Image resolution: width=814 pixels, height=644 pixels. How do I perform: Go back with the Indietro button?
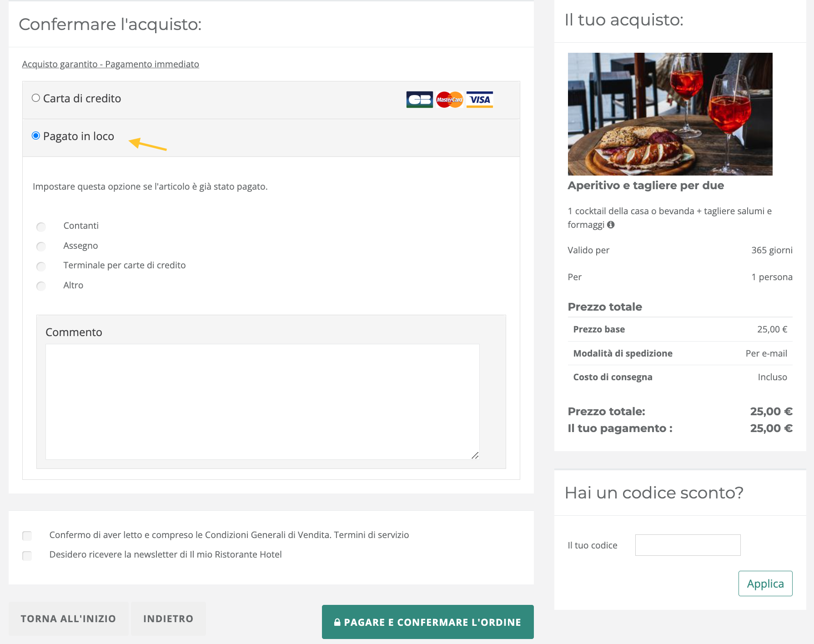tap(168, 619)
